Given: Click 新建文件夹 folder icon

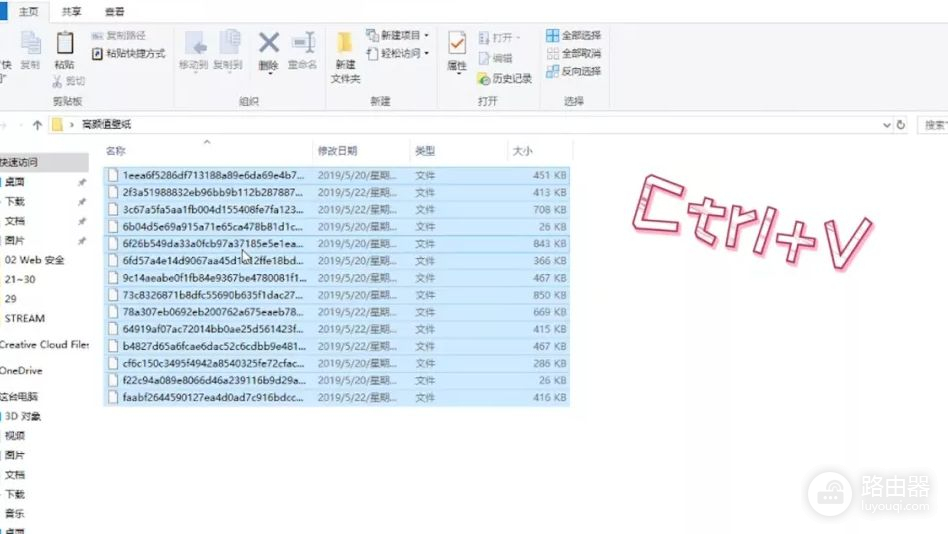Looking at the screenshot, I should (345, 44).
